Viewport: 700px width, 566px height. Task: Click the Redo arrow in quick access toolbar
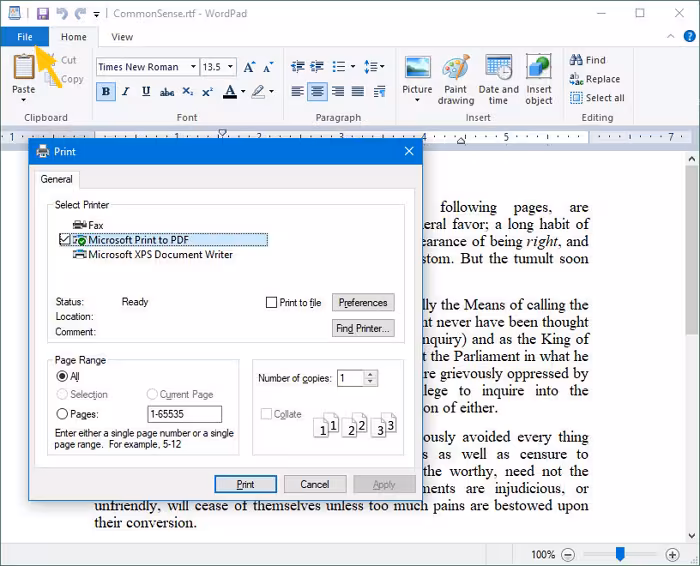tap(80, 13)
